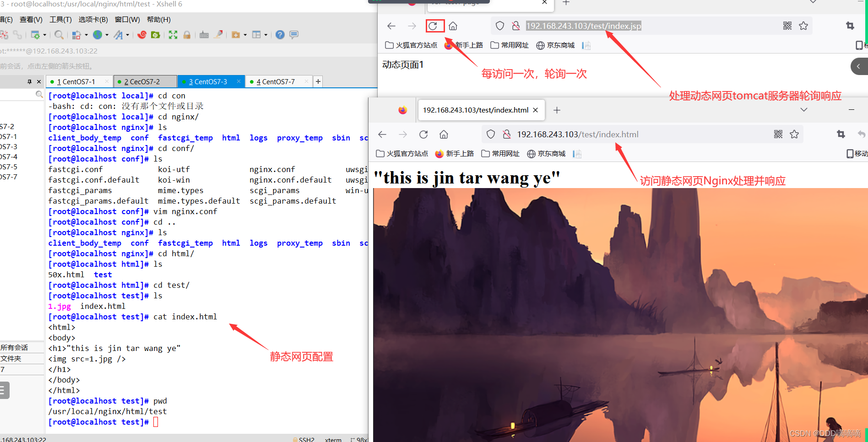Click insecure lock icon in index.html address bar

point(507,135)
